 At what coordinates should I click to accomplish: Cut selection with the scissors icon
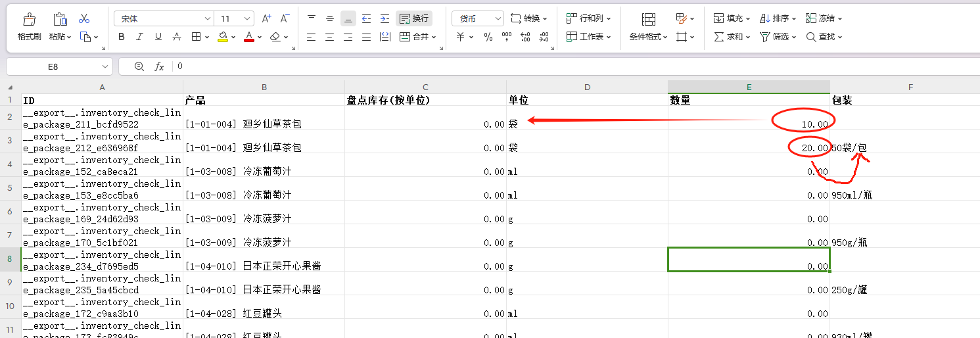(x=84, y=18)
